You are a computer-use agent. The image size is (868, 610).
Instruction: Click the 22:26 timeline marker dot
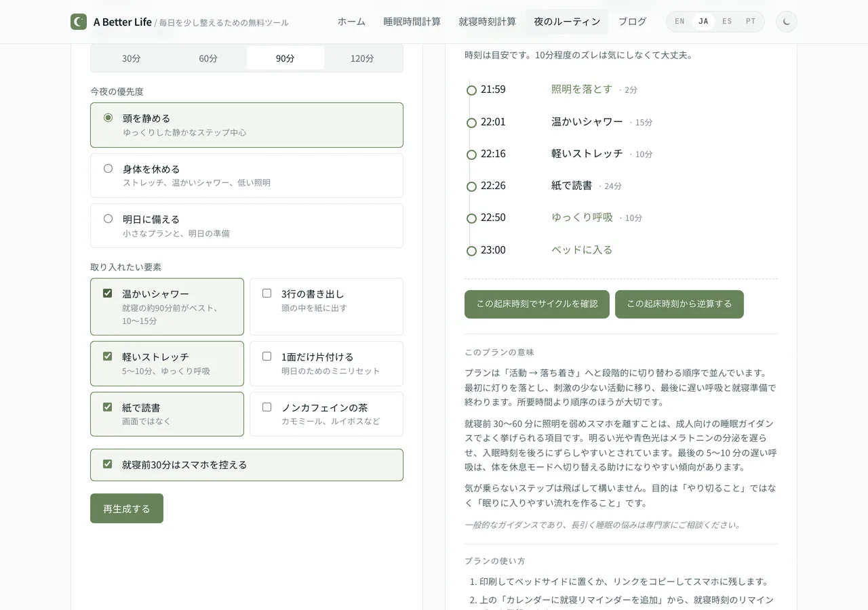click(471, 186)
